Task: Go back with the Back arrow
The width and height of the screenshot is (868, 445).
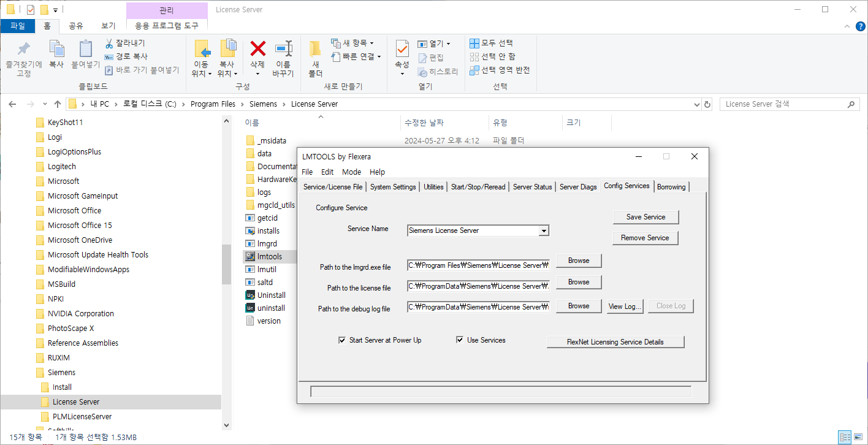Action: pos(13,104)
